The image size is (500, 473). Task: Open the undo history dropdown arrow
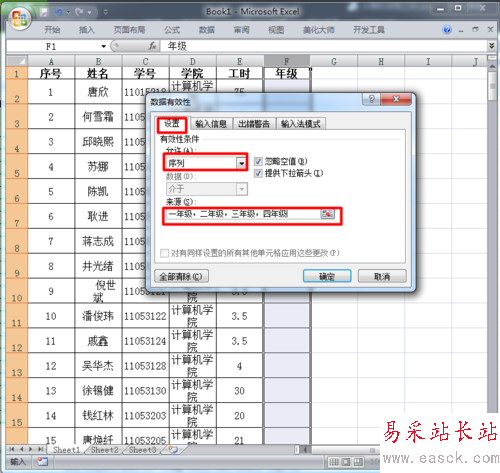(x=68, y=13)
